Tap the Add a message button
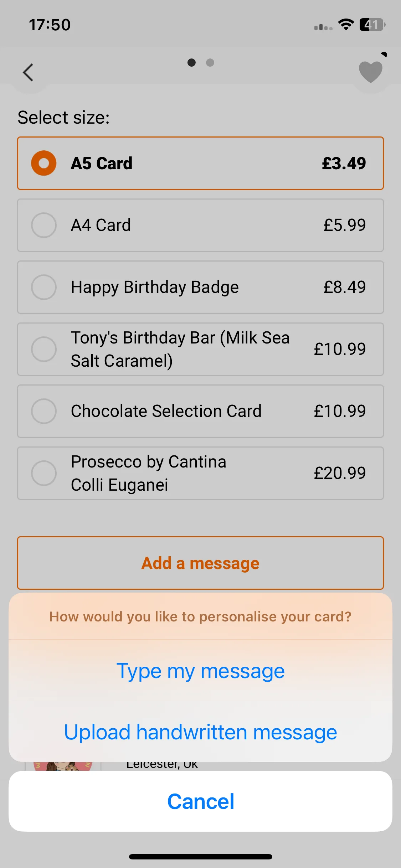The image size is (401, 868). (x=200, y=563)
